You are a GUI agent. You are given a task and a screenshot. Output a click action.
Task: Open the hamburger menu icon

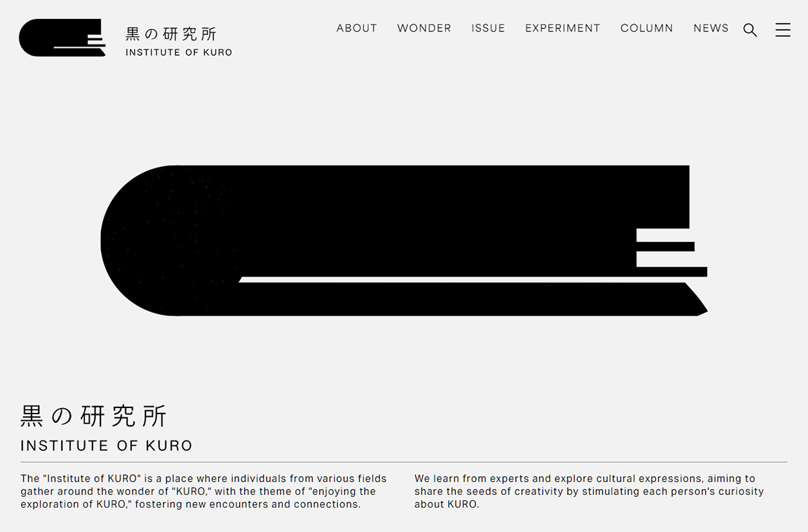(x=782, y=30)
